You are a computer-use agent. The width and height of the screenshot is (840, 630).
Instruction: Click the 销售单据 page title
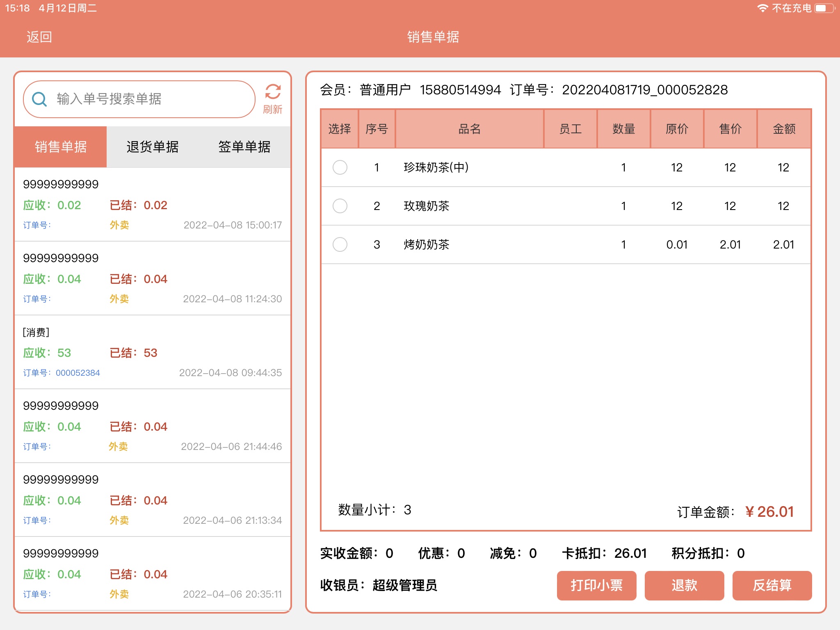(433, 37)
